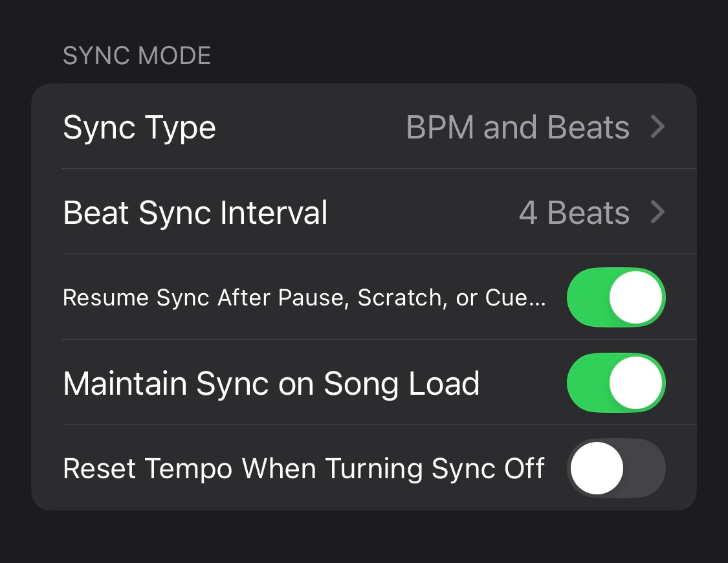This screenshot has width=728, height=563.
Task: Select the 4 Beats value text
Action: 573,212
